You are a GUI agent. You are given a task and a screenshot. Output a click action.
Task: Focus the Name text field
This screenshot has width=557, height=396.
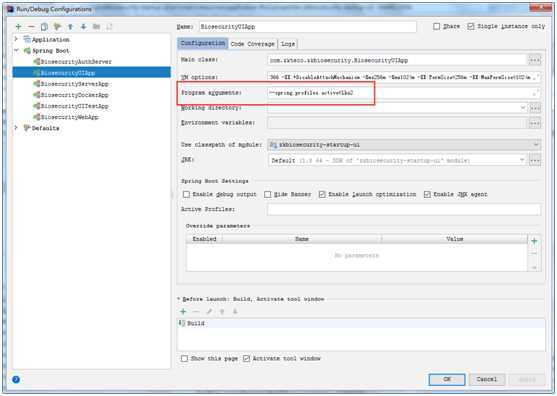[307, 27]
